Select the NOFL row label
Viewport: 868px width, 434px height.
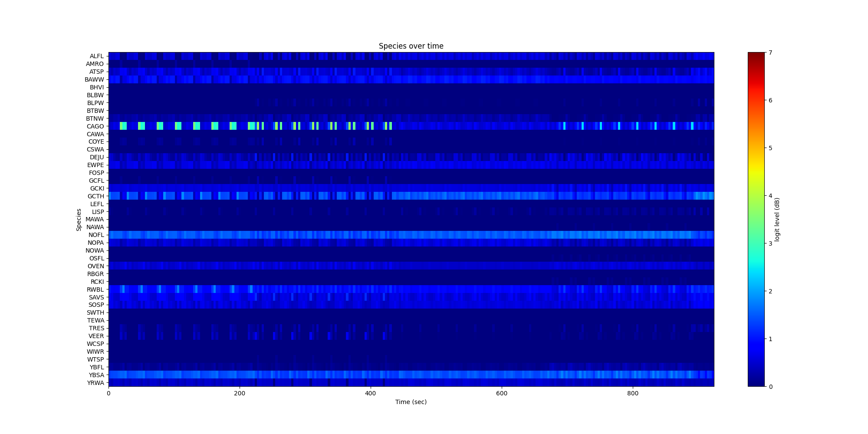coord(96,235)
